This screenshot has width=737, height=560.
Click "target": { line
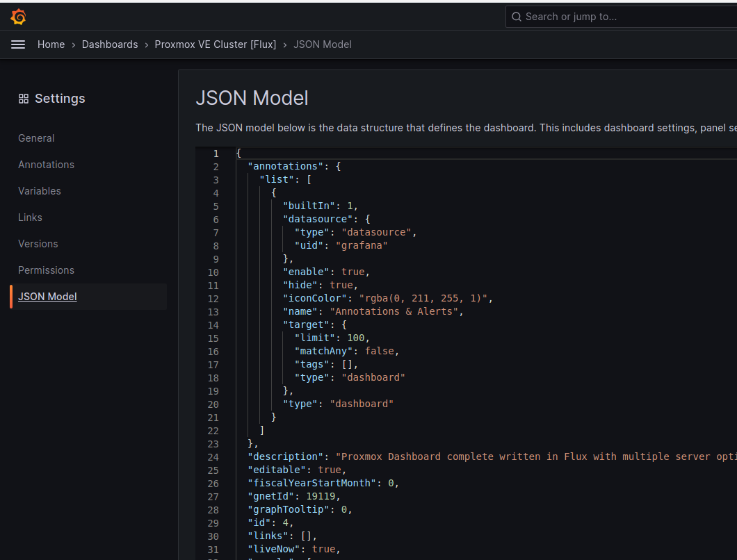314,324
